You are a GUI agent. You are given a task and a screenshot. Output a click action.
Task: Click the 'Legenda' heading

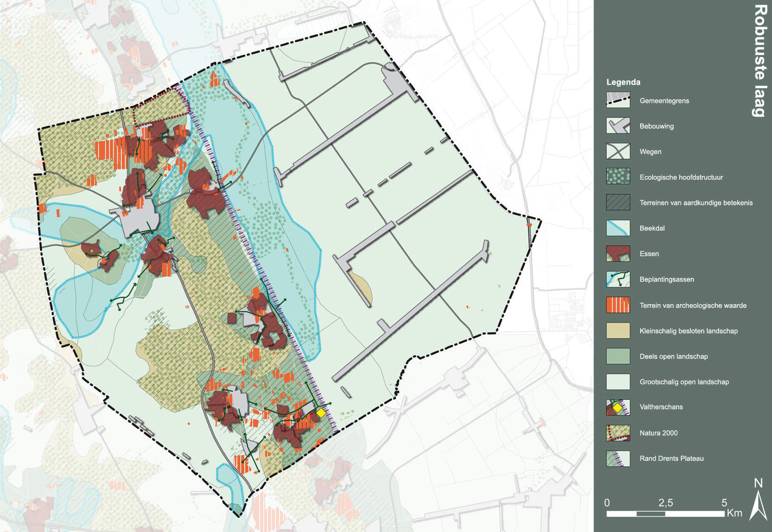pyautogui.click(x=623, y=82)
